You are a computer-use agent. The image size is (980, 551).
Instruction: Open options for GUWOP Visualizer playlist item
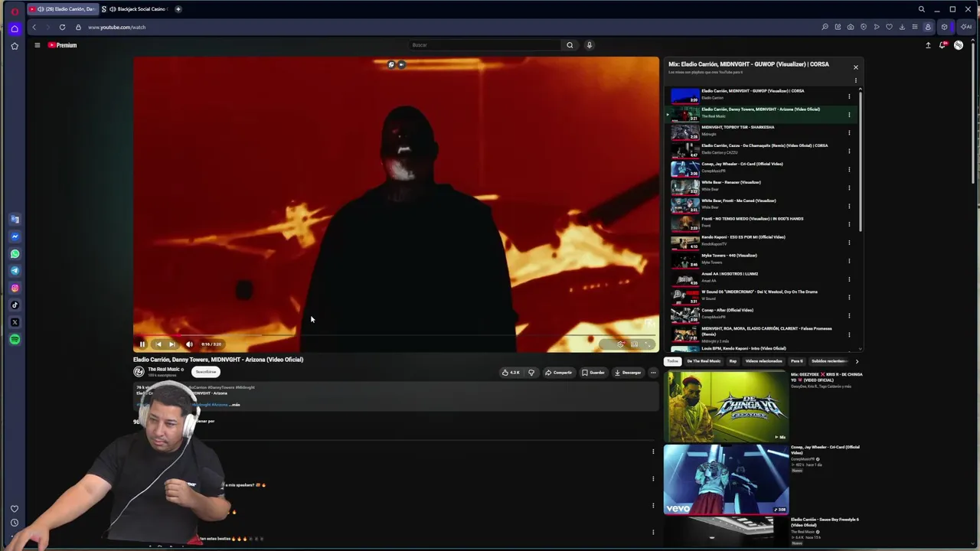[849, 96]
